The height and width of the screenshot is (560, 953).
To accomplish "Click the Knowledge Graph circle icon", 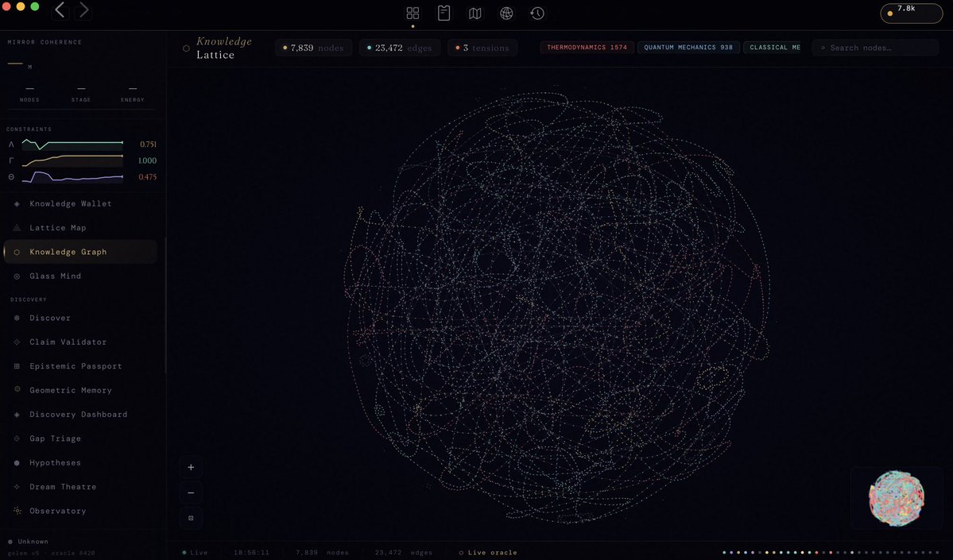I will pos(17,252).
